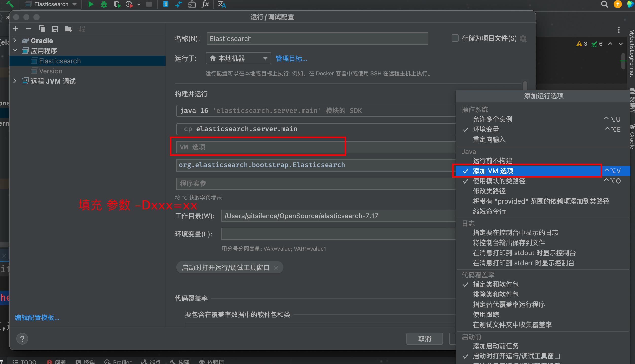This screenshot has width=635, height=364.
Task: Click the remove configuration minus icon
Action: 29,29
